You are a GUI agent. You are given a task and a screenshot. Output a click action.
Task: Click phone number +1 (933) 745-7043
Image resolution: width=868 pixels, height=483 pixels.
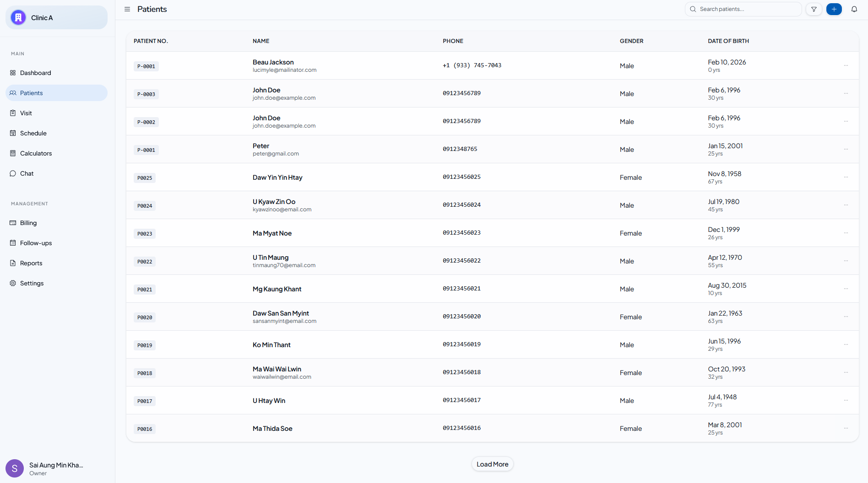click(x=472, y=65)
